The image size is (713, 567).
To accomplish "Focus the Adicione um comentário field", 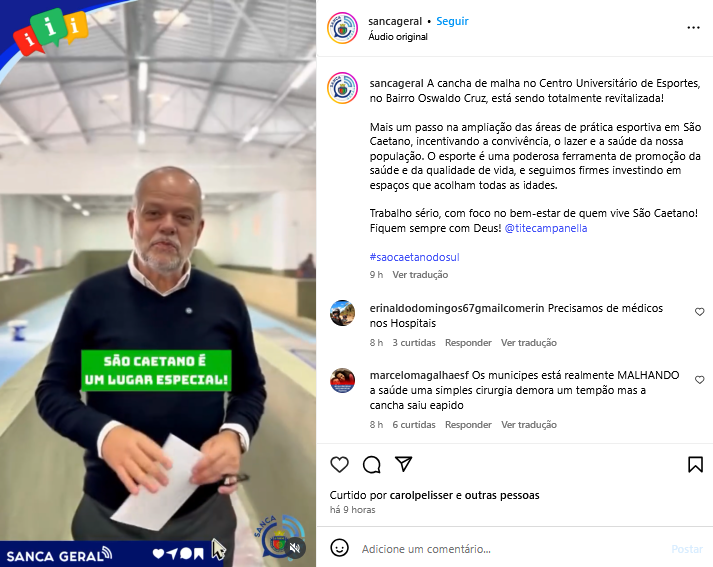I will (x=509, y=549).
